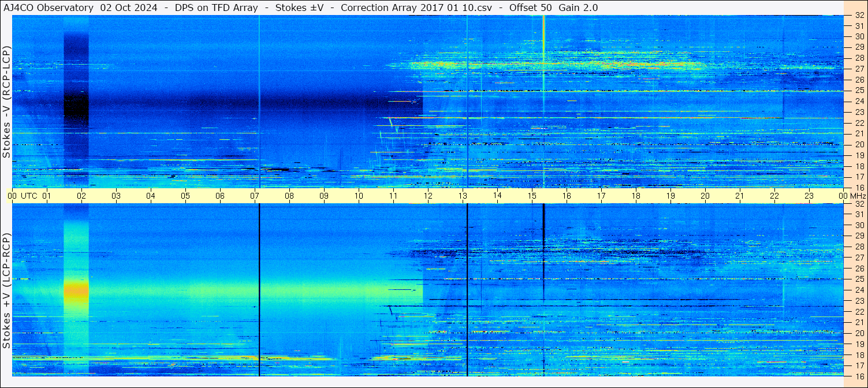
Task: Click the 05 hour tick label
Action: pyautogui.click(x=185, y=196)
